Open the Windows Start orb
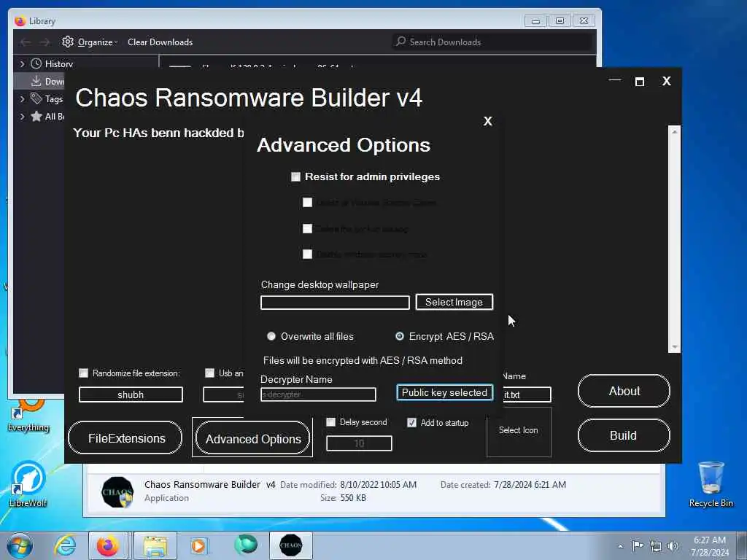 [20, 545]
